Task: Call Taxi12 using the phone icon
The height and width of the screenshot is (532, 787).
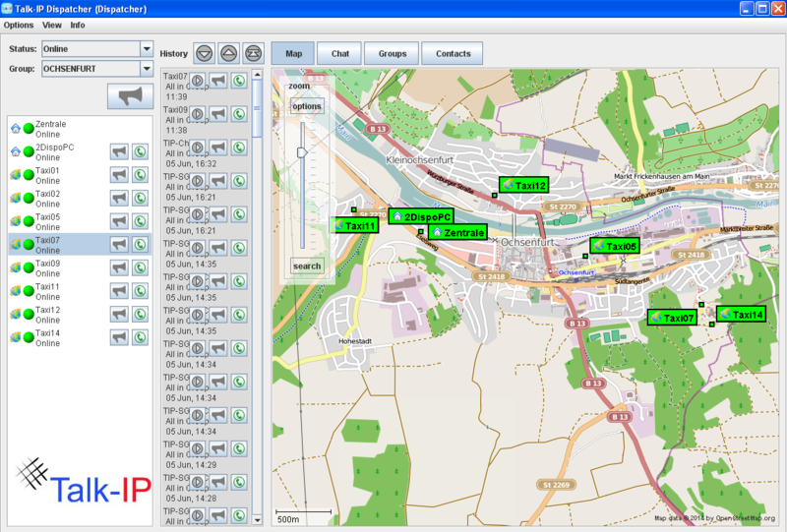Action: (140, 314)
